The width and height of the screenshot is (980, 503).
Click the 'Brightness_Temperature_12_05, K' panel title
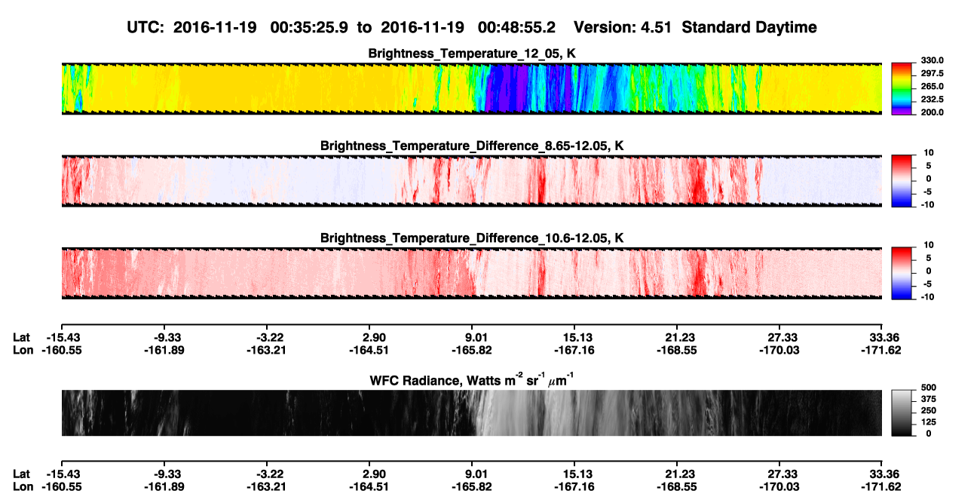point(472,54)
